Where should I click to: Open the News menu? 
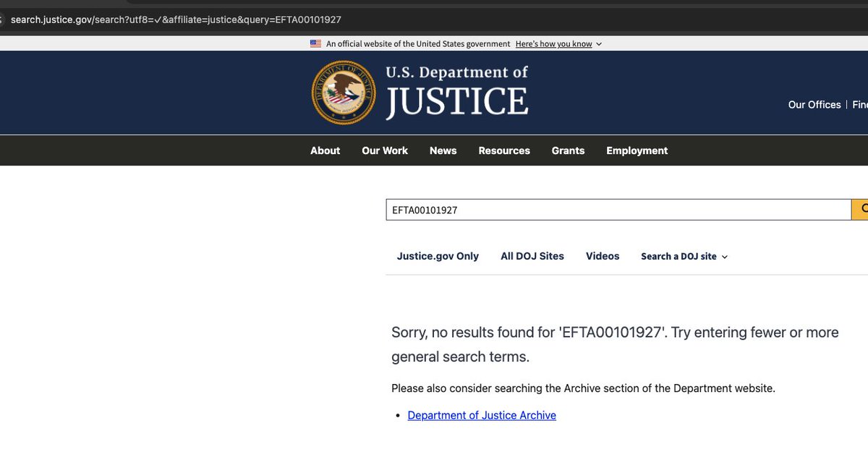tap(443, 150)
